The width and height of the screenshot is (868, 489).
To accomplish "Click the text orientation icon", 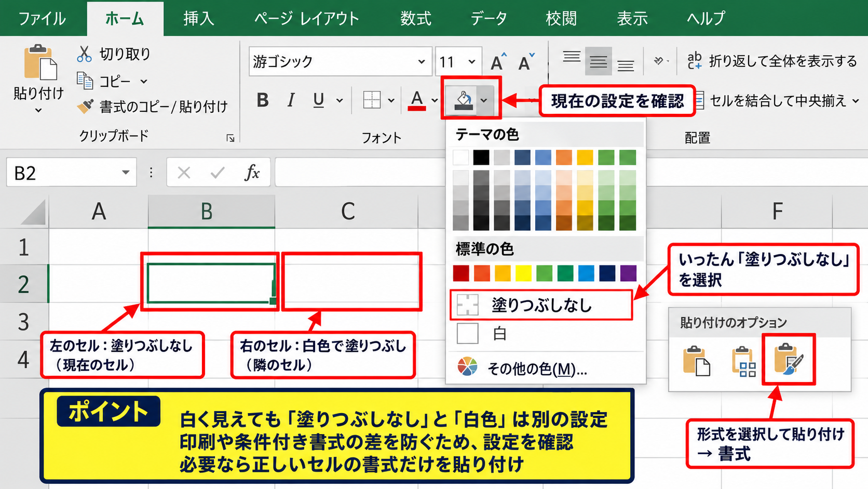I will [x=659, y=61].
